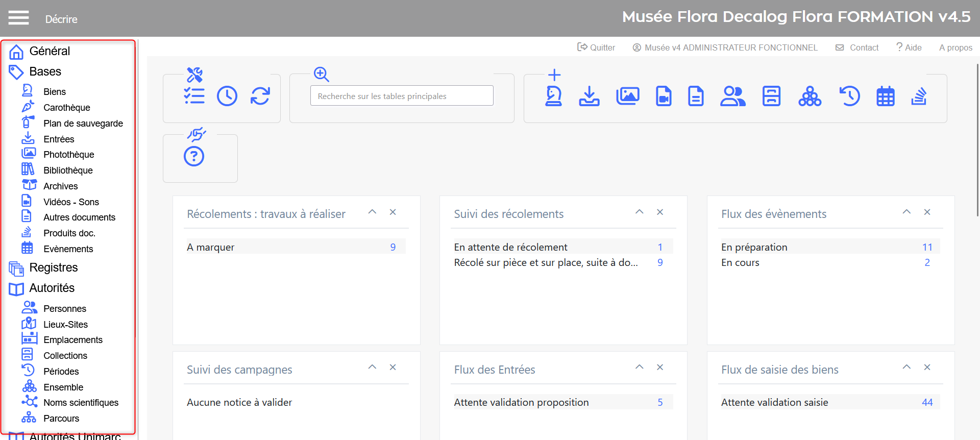
Task: Open Photothèque image icon in toolbar
Action: [x=627, y=96]
